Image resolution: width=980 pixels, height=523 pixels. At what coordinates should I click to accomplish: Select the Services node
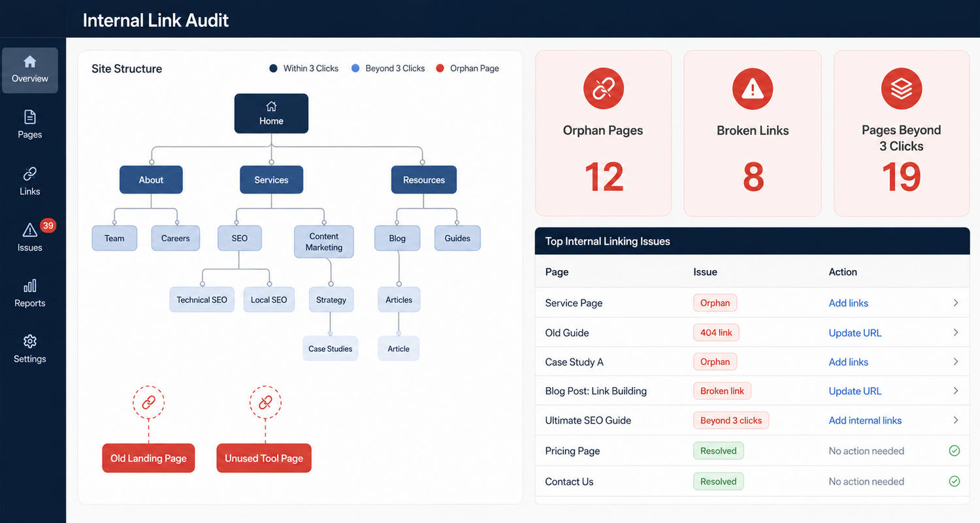271,180
